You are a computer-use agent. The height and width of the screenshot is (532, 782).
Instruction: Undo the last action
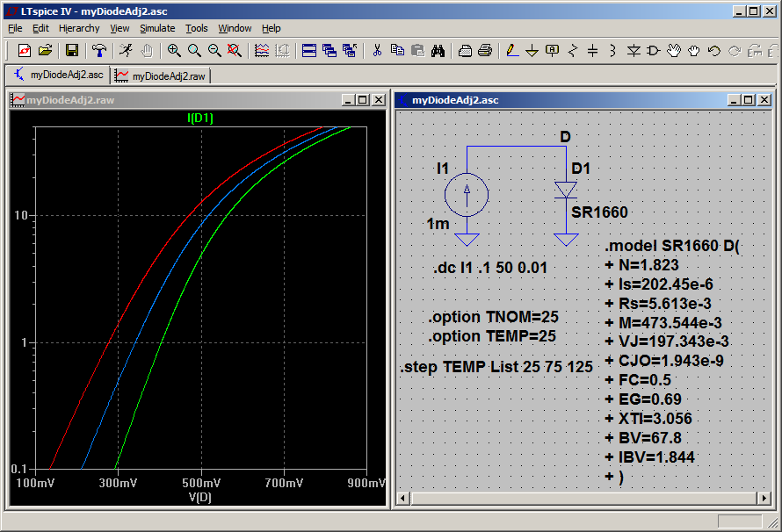point(714,50)
